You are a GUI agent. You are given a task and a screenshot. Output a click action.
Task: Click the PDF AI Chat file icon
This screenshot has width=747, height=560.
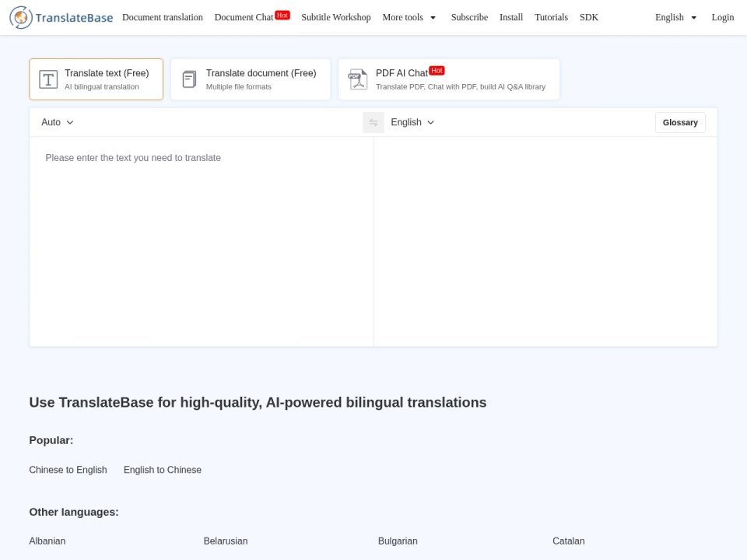tap(357, 79)
